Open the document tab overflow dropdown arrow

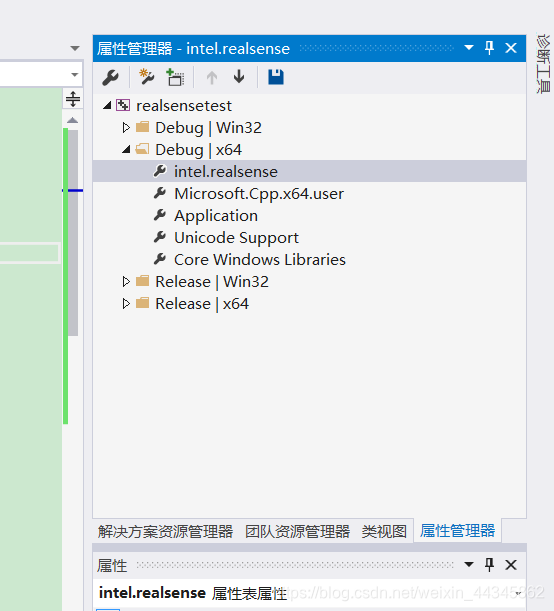point(75,48)
